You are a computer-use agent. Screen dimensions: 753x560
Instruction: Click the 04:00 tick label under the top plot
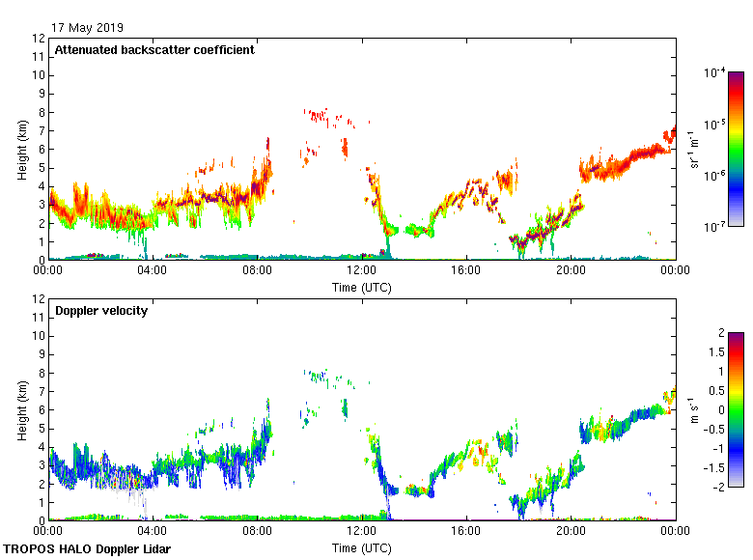(153, 271)
